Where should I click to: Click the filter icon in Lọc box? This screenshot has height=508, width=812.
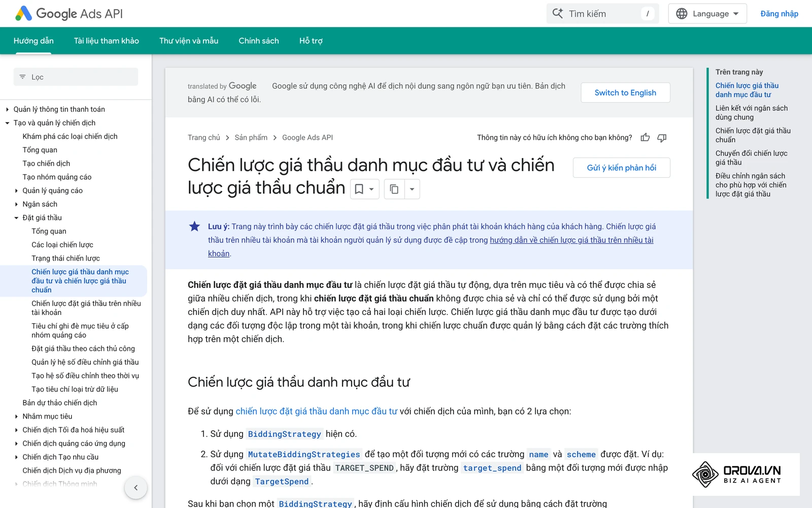pyautogui.click(x=22, y=77)
